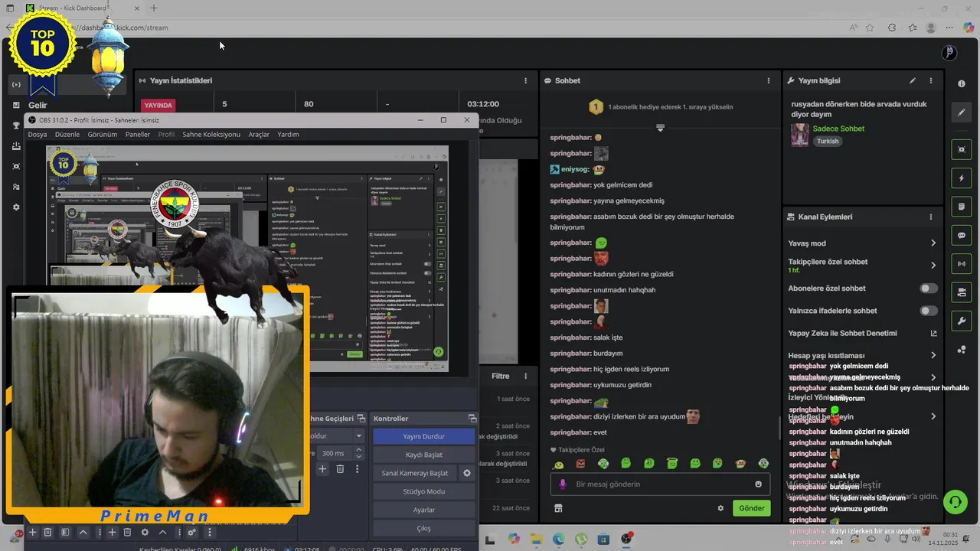The height and width of the screenshot is (551, 980).
Task: Open Yayın bilgisi panel options menu
Action: (931, 80)
